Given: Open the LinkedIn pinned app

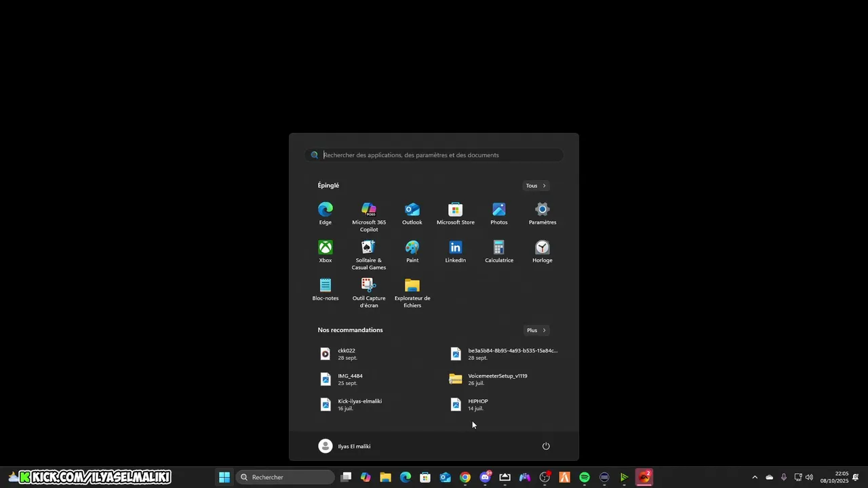Looking at the screenshot, I should (456, 251).
